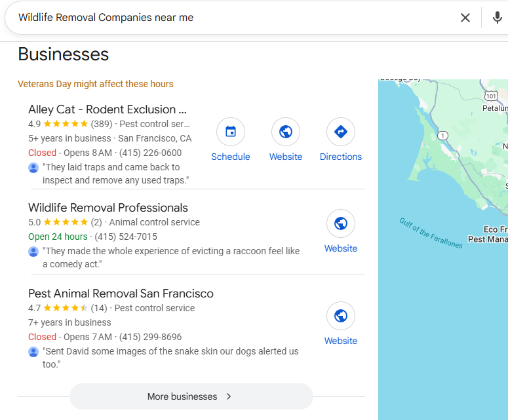Click inside the search query field
The width and height of the screenshot is (508, 420).
(x=229, y=18)
